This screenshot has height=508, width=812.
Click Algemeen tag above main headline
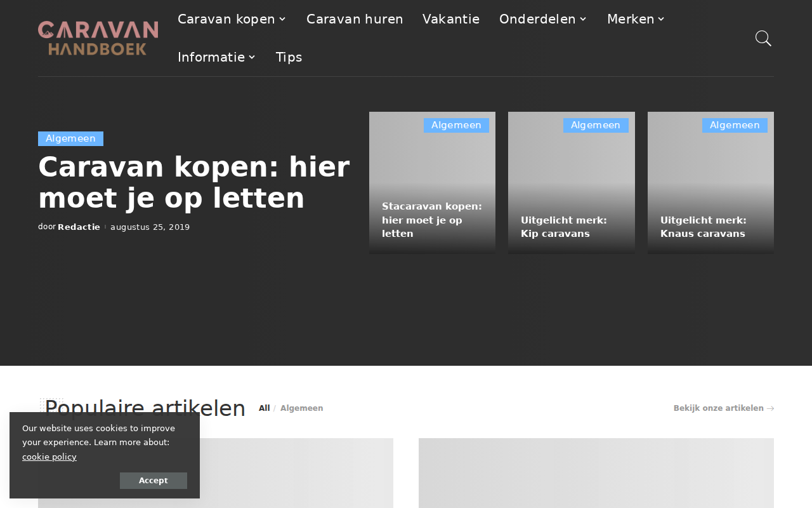click(x=70, y=138)
